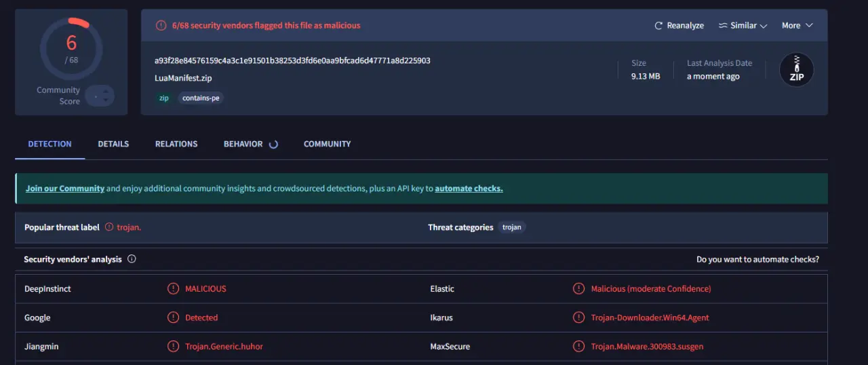Click the Similar comparison icon
Screen dimensions: 868x365
point(723,26)
